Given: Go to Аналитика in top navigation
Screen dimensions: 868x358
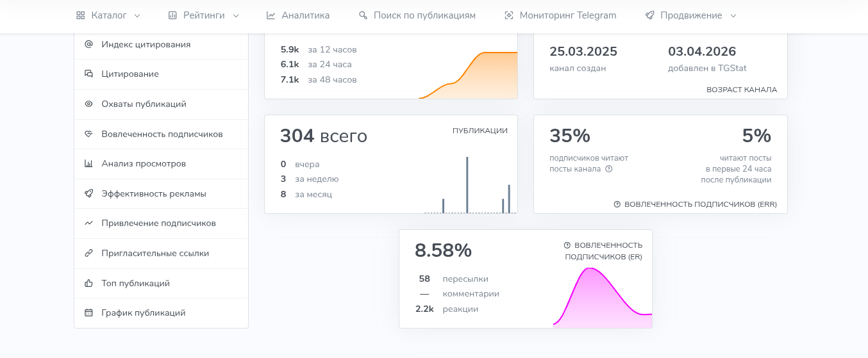Looking at the screenshot, I should click(x=298, y=15).
